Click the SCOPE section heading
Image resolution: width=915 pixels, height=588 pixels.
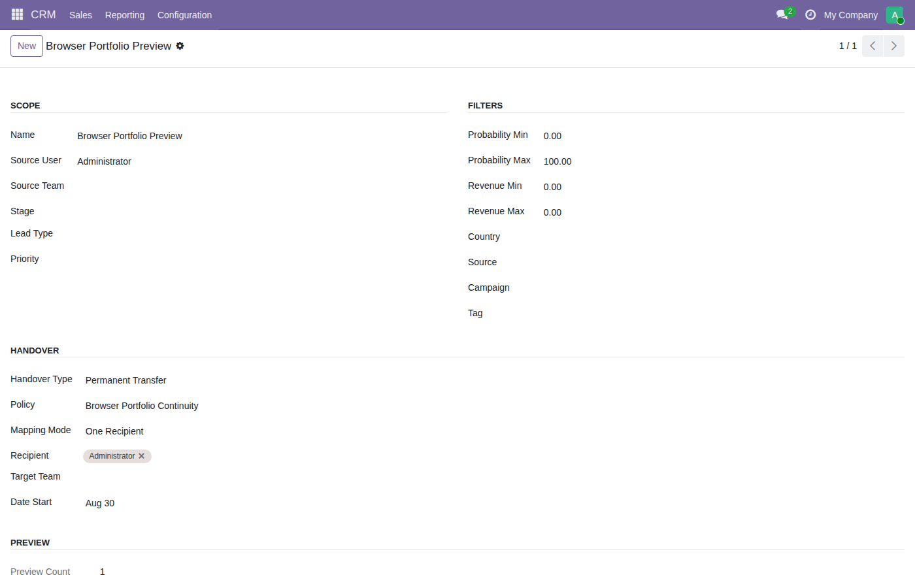25,105
